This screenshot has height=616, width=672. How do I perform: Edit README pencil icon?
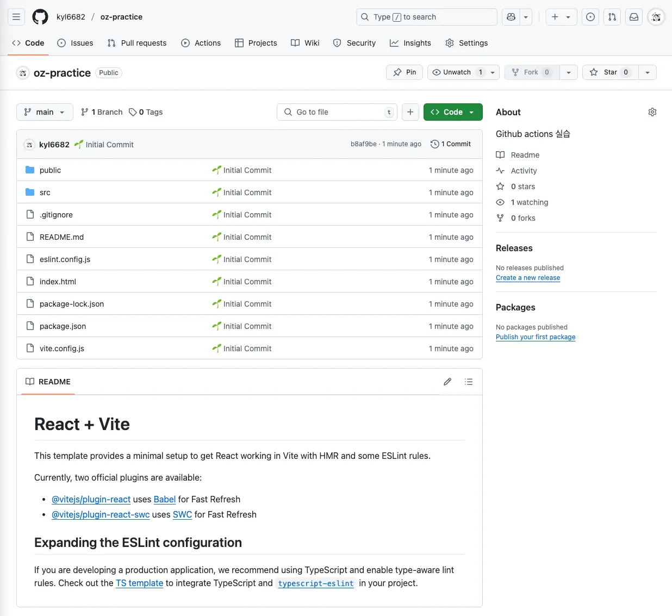(x=447, y=382)
